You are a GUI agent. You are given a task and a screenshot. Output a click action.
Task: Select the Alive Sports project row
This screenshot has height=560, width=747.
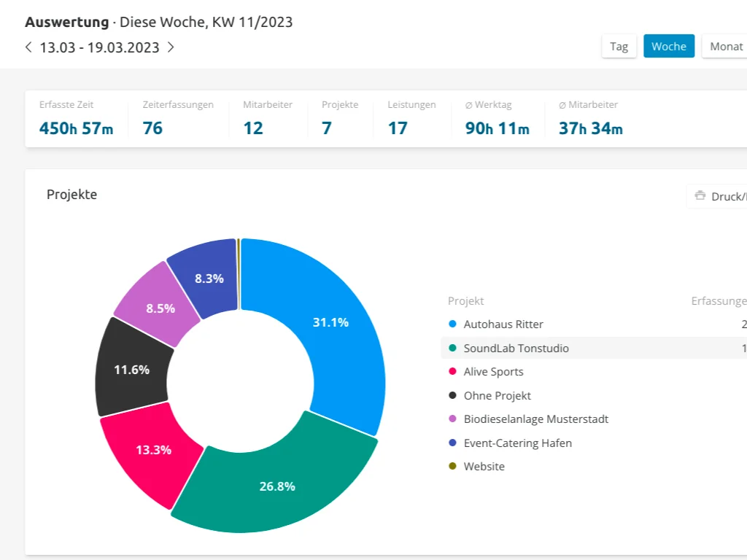click(594, 371)
